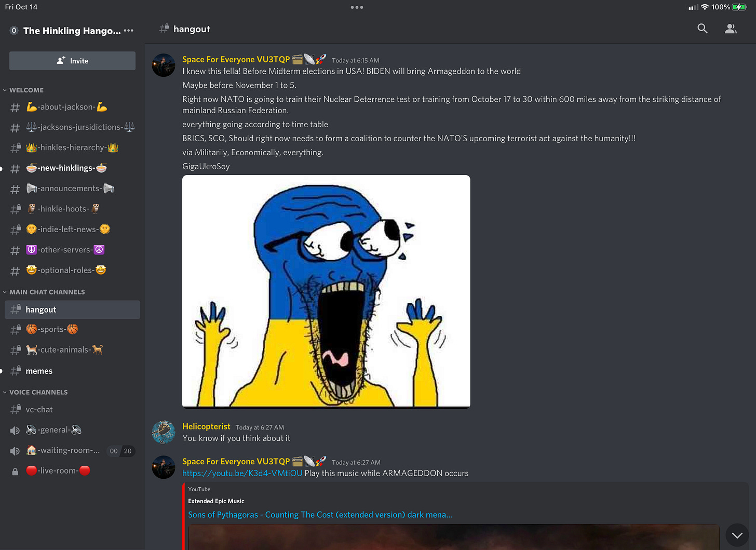This screenshot has height=550, width=756.
Task: Open Sons of Pythagoras video title link
Action: pos(320,515)
